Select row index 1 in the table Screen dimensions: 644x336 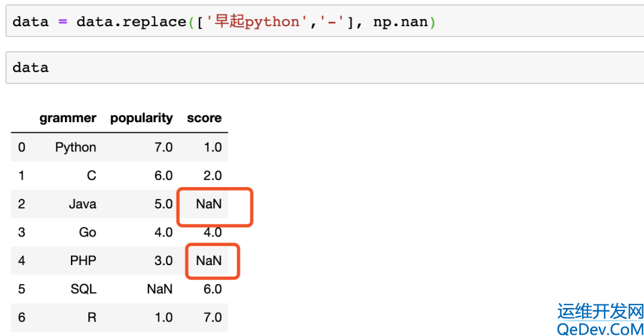(22, 176)
